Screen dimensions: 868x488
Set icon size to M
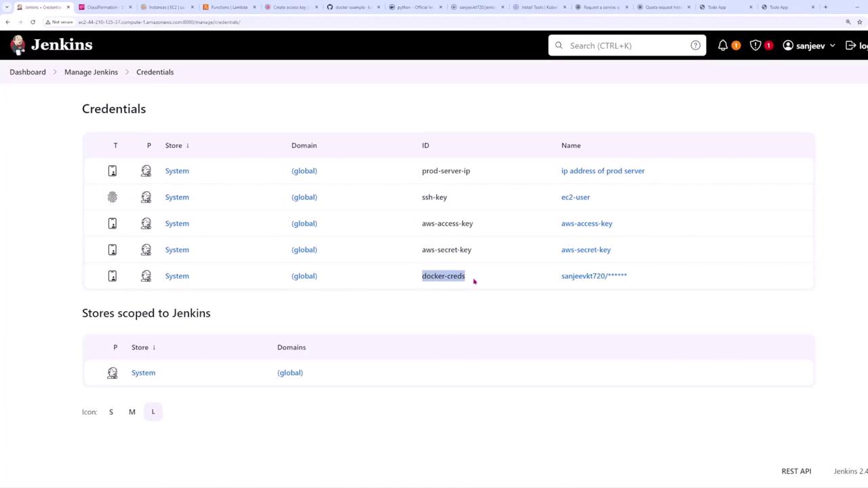pyautogui.click(x=132, y=412)
